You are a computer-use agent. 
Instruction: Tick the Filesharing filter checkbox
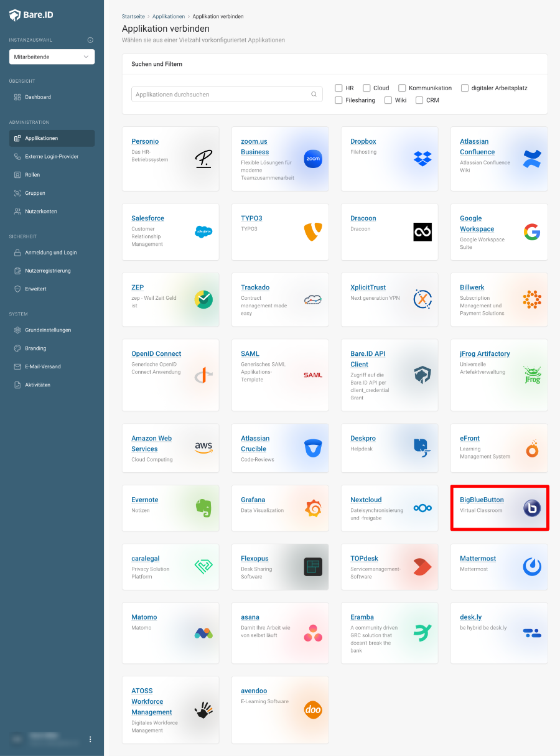tap(338, 100)
